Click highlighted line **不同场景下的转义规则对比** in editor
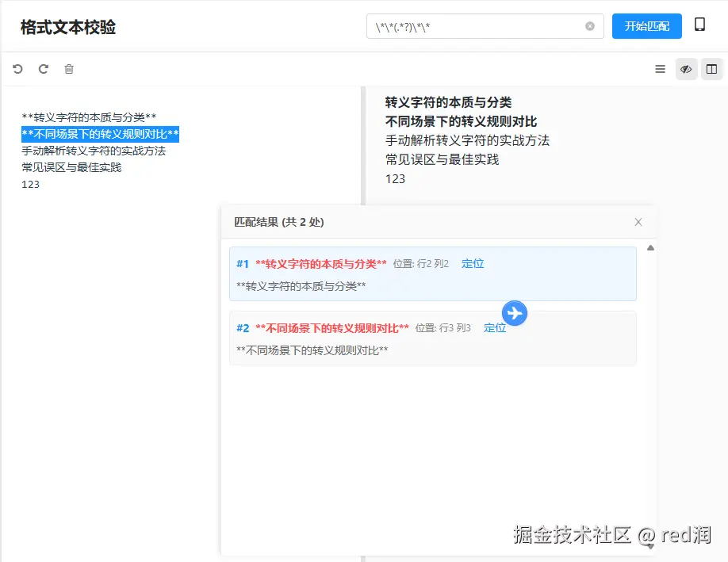 coord(100,134)
